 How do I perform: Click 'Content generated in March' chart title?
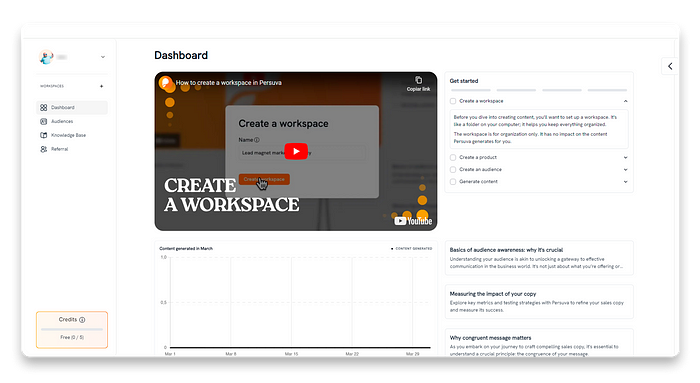click(x=186, y=249)
